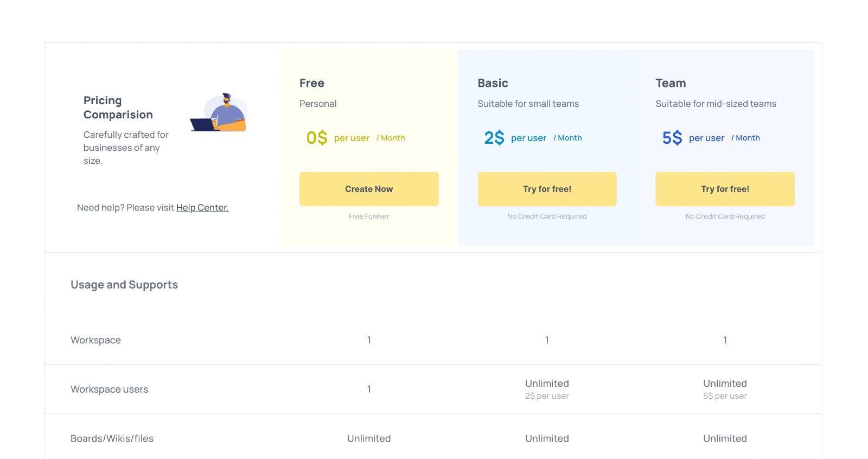868x459 pixels.
Task: Click Team plan's Unlimited workspace users cell
Action: [725, 384]
